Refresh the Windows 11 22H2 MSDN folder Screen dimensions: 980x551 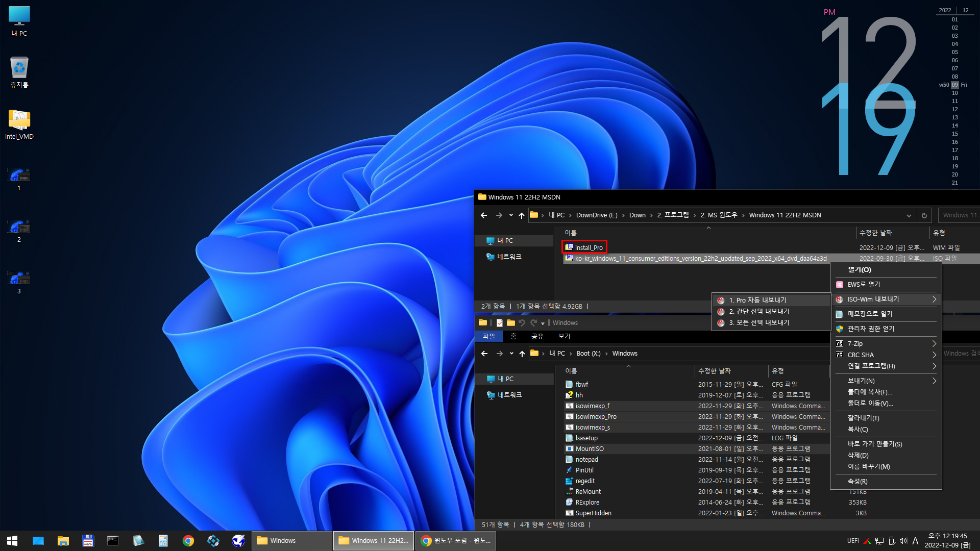pos(924,215)
